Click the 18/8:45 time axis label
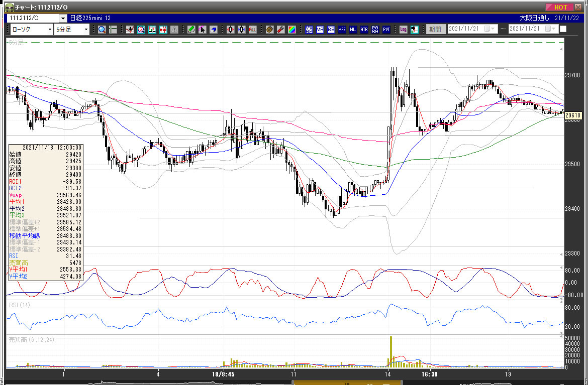Screen dimensions: 588x385 click(223, 374)
